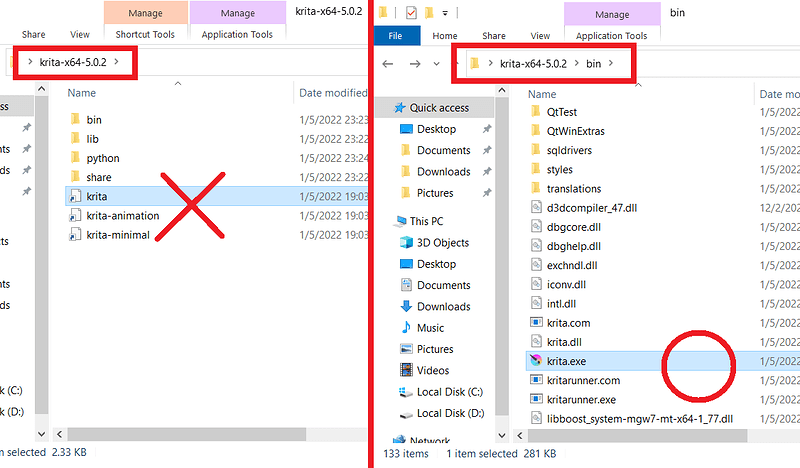Expand chevron between krita-x64-5.0.2 and bin
Image resolution: width=800 pixels, height=468 pixels.
(577, 63)
